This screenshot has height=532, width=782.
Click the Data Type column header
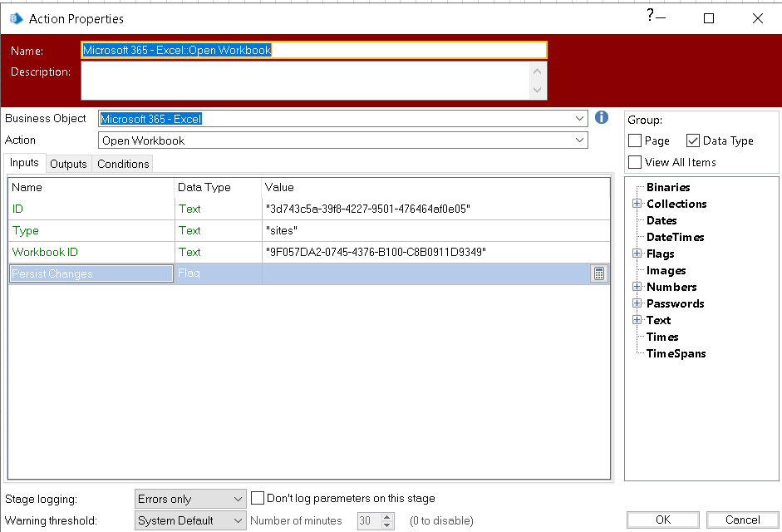pyautogui.click(x=218, y=187)
